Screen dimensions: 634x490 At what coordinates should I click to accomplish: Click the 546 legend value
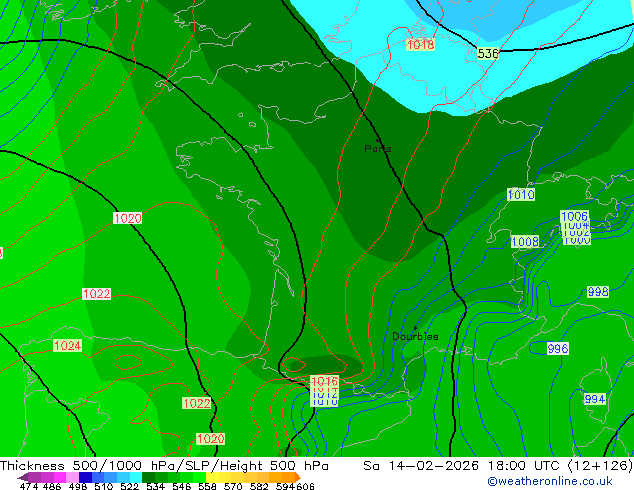point(181,486)
